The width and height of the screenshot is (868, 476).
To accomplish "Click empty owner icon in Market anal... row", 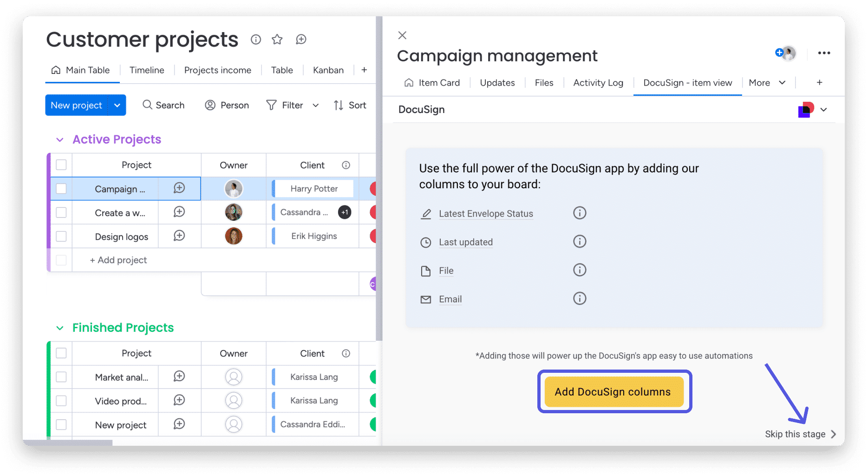I will pos(234,377).
